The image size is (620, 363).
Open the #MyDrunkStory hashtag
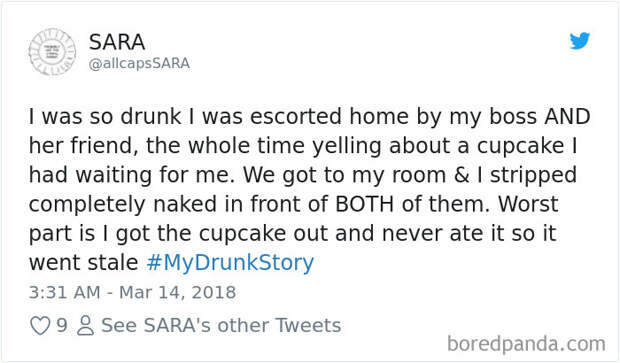click(230, 263)
